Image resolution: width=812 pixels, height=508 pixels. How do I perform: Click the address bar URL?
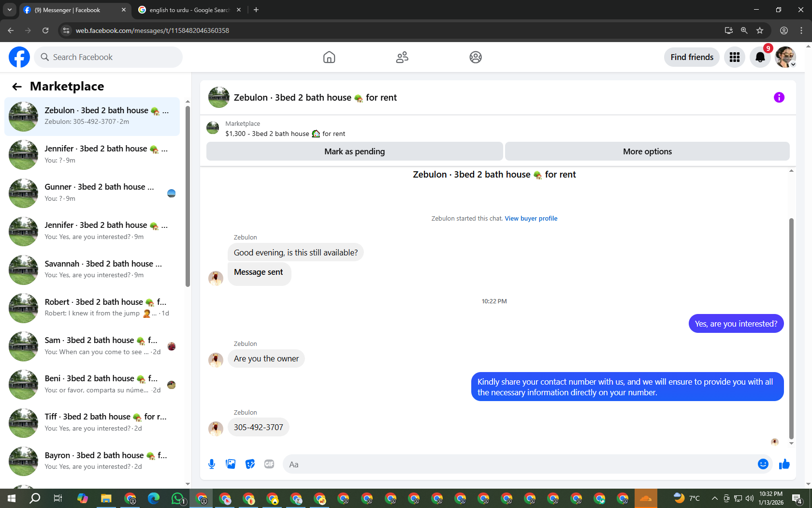point(152,30)
